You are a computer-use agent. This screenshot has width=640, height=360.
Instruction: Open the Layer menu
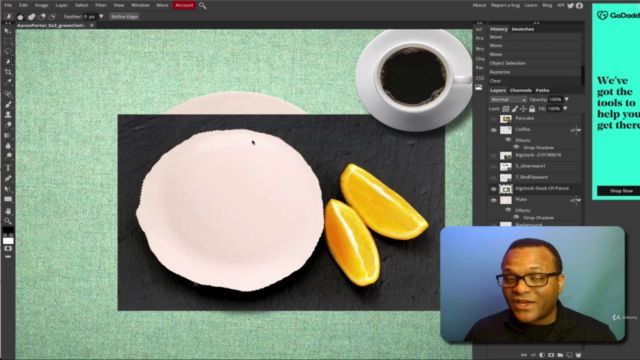(x=62, y=5)
